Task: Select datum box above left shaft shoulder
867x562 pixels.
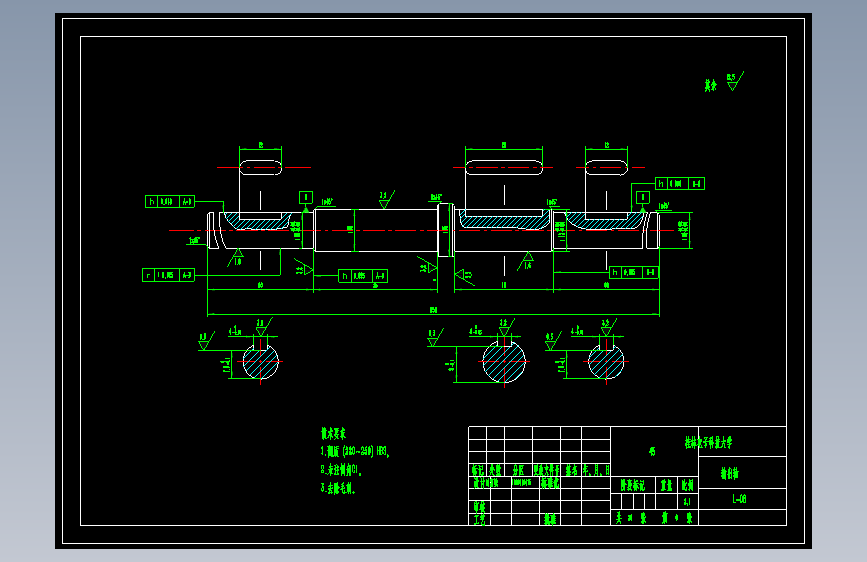Action: [306, 197]
